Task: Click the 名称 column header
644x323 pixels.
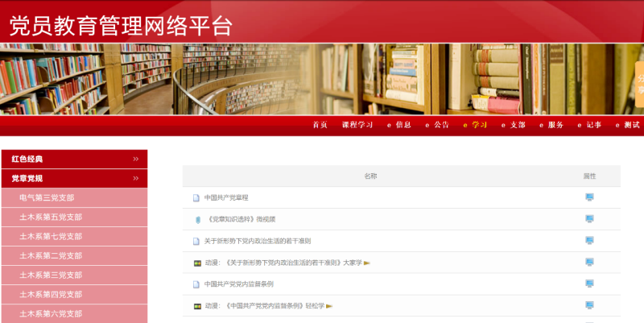Action: pyautogui.click(x=370, y=176)
